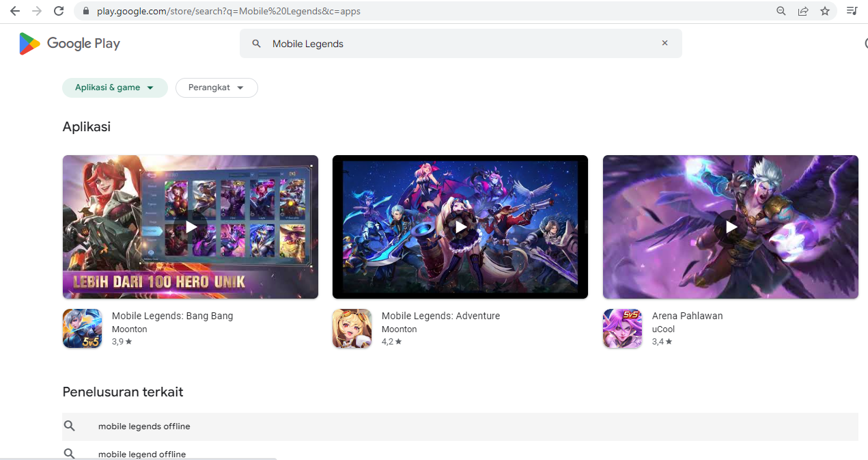Open the Mobile Legends: Adventure app icon
The height and width of the screenshot is (460, 868).
[352, 329]
